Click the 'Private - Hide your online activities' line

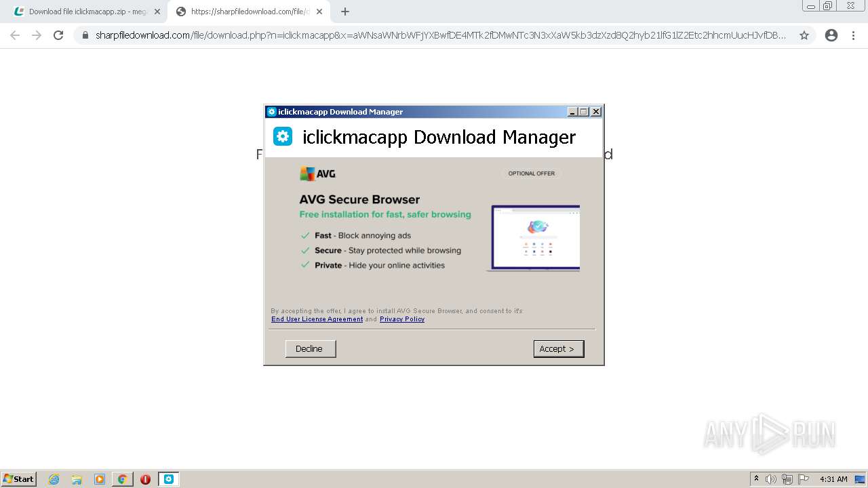(373, 265)
